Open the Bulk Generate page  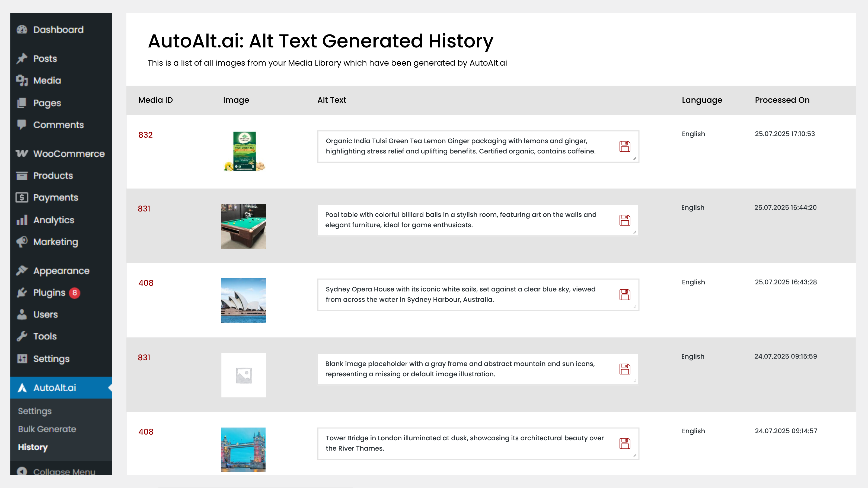pos(46,429)
